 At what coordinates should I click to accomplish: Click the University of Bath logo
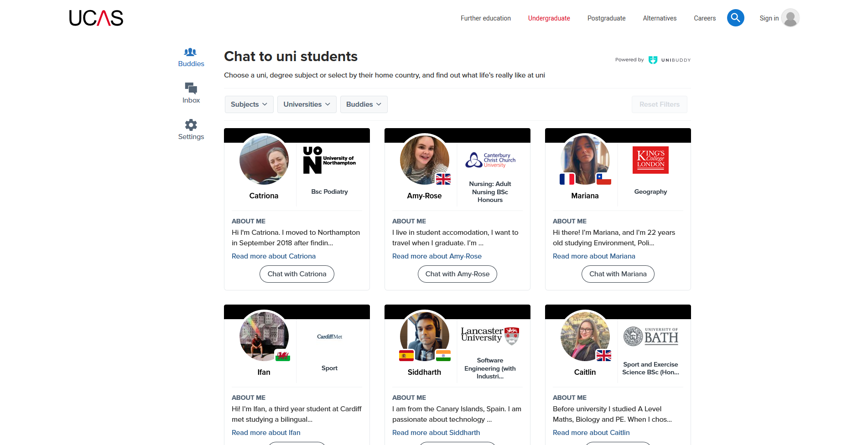[650, 336]
